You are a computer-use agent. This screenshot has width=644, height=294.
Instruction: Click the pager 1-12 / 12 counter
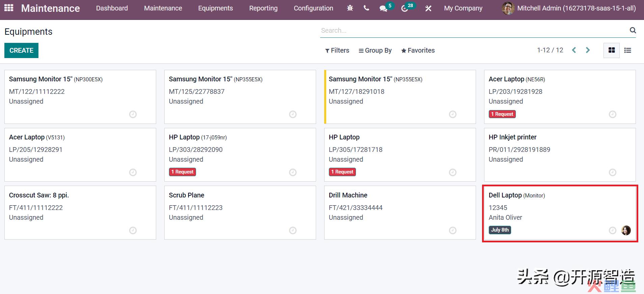[550, 50]
